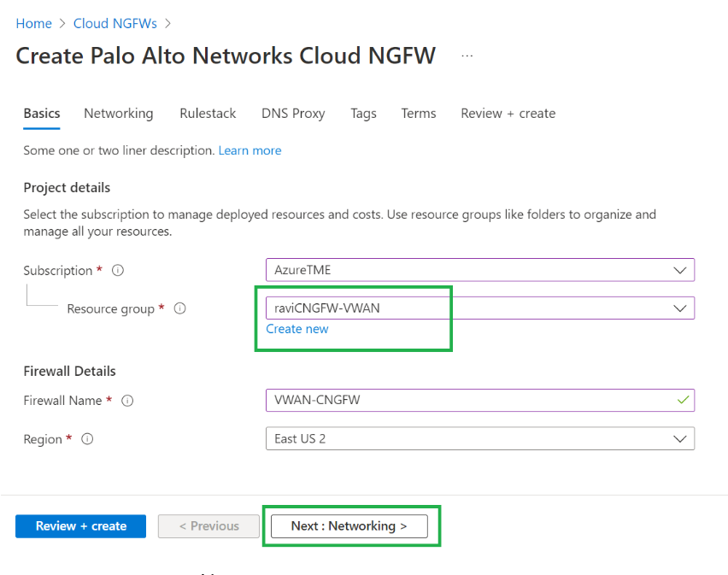The image size is (728, 575).
Task: Click the Create new resource group link
Action: (x=297, y=329)
